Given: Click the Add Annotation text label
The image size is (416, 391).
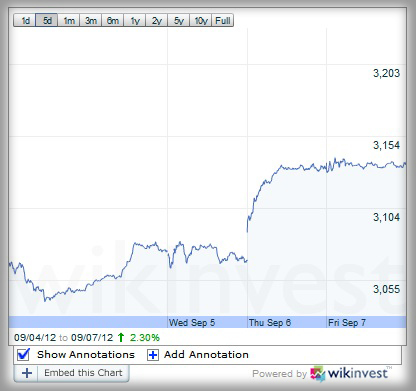Looking at the screenshot, I should pyautogui.click(x=206, y=354).
